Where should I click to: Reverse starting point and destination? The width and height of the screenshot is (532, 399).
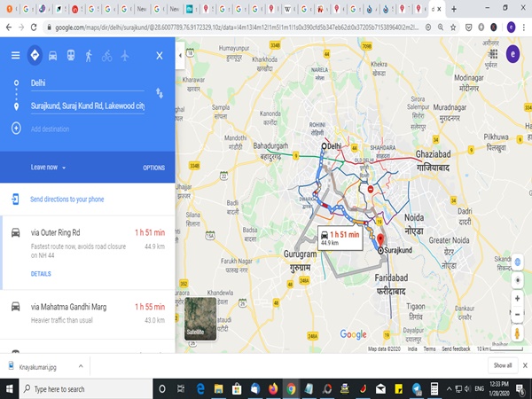point(159,93)
